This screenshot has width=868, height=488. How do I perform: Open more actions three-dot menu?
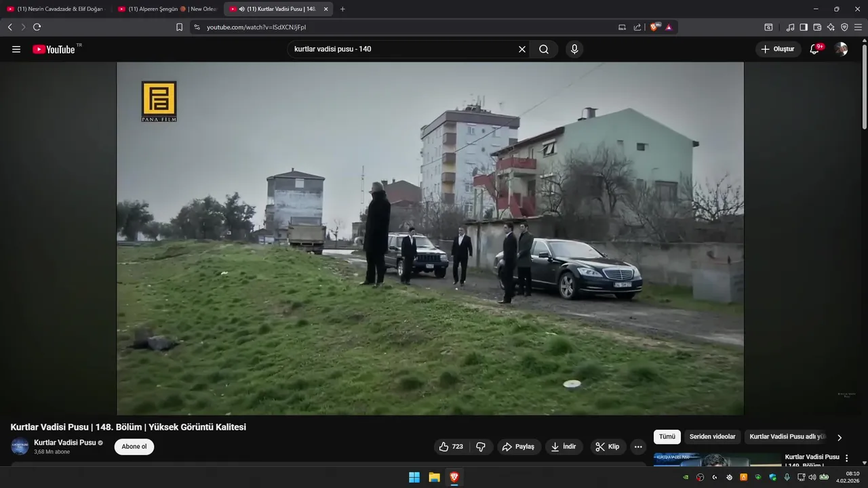tap(637, 447)
